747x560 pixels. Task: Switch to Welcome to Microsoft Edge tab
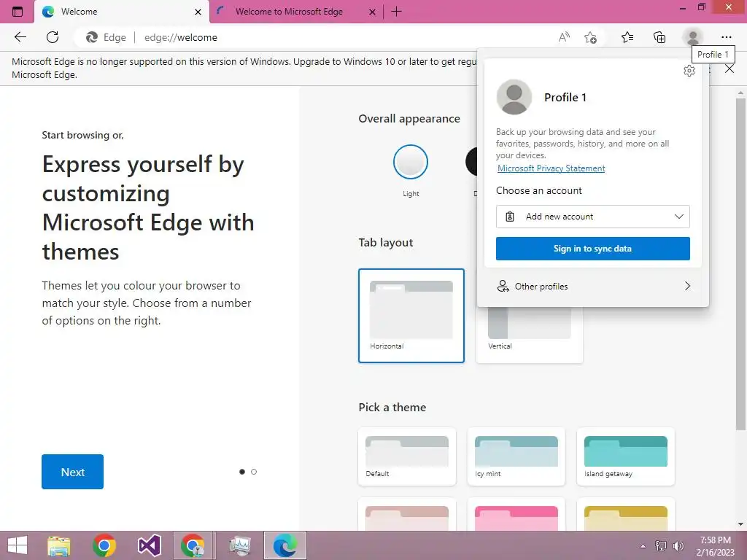click(295, 12)
